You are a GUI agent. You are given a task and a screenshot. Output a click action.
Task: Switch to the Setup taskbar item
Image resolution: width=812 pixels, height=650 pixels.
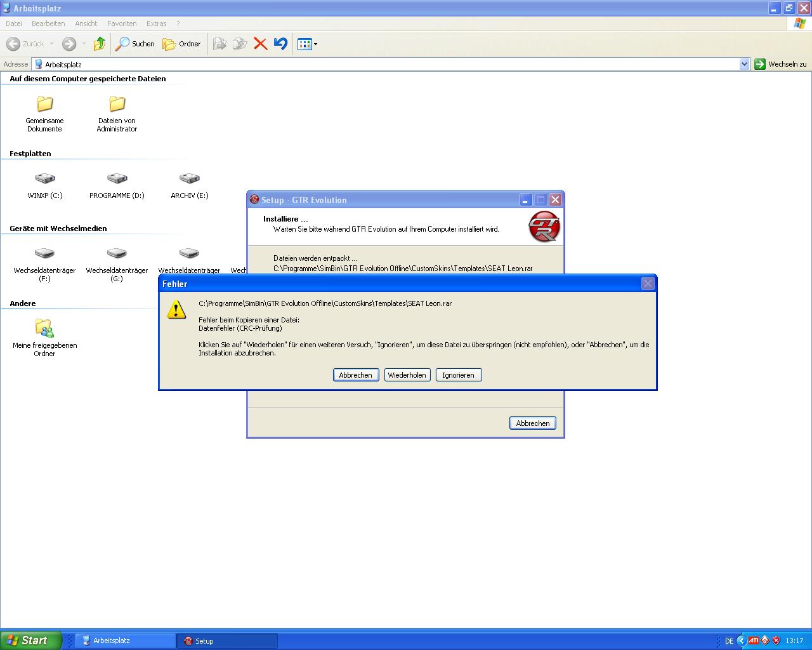(x=226, y=641)
